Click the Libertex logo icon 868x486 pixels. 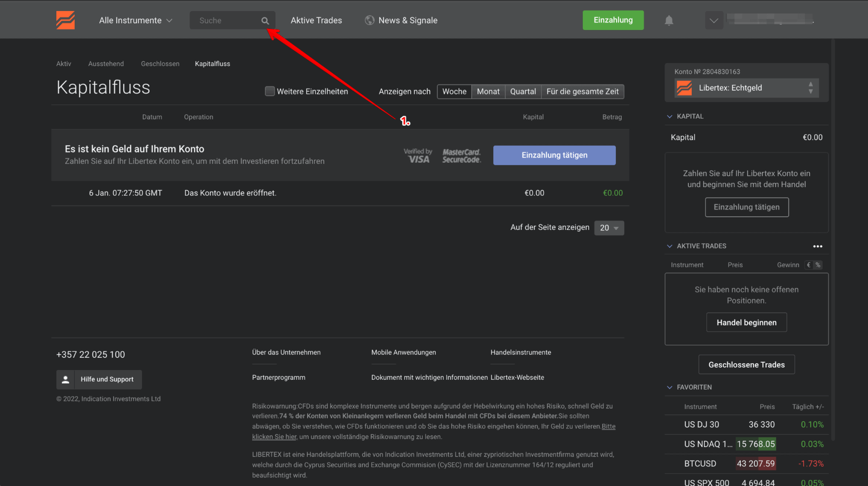coord(65,20)
